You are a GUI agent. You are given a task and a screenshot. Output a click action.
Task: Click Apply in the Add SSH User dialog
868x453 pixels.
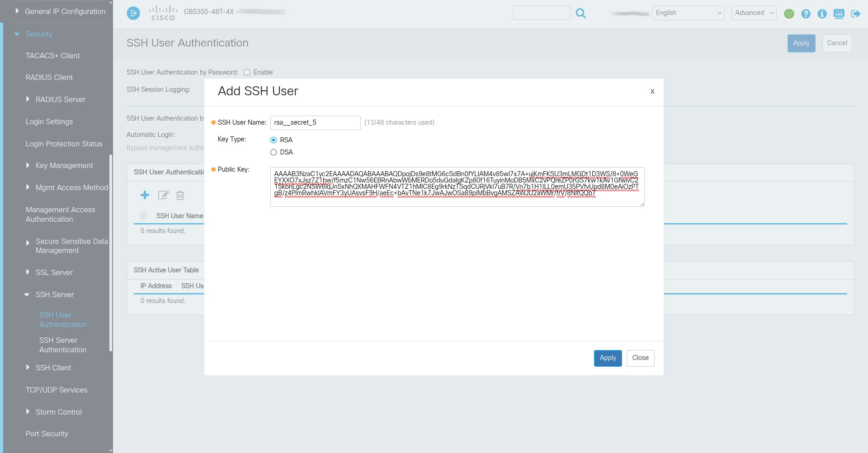[x=608, y=358]
